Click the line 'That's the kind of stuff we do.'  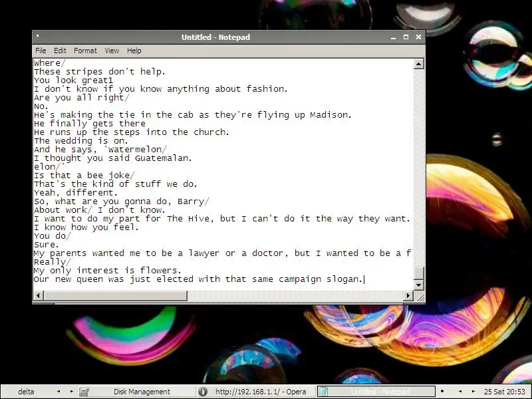coord(115,184)
